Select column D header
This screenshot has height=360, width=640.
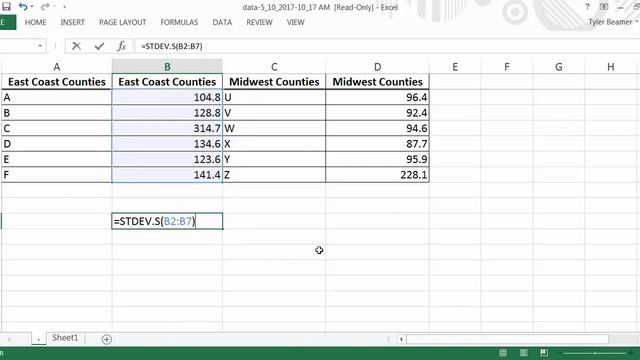[x=378, y=67]
